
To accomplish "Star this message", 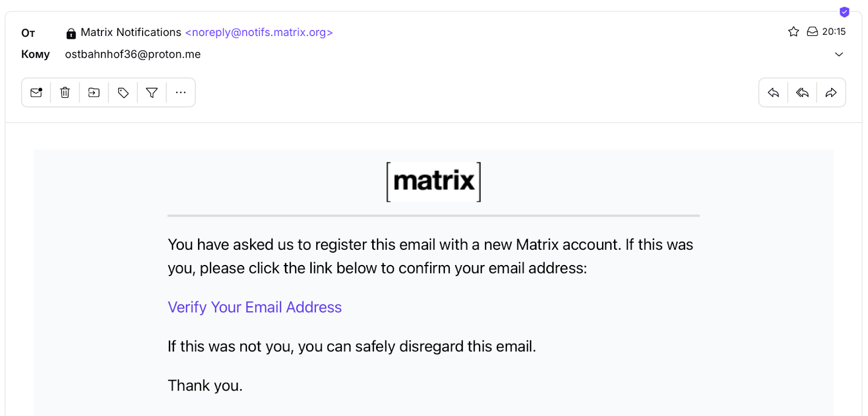I will [794, 31].
